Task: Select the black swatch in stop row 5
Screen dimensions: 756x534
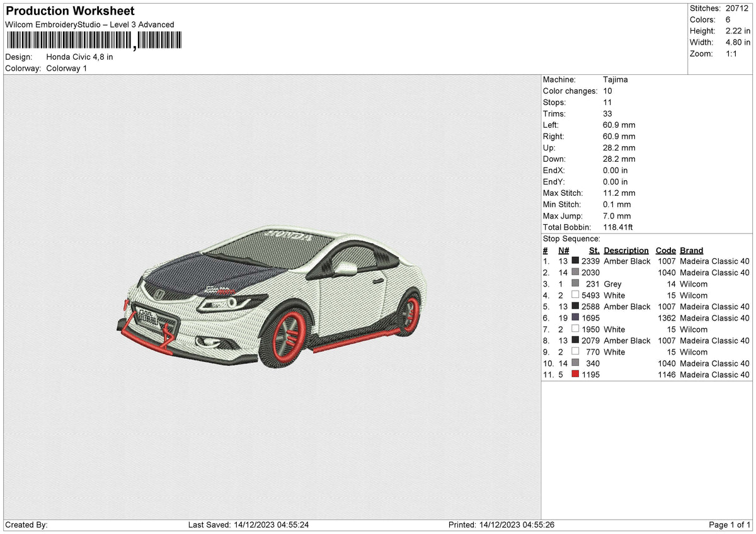Action: pyautogui.click(x=575, y=306)
